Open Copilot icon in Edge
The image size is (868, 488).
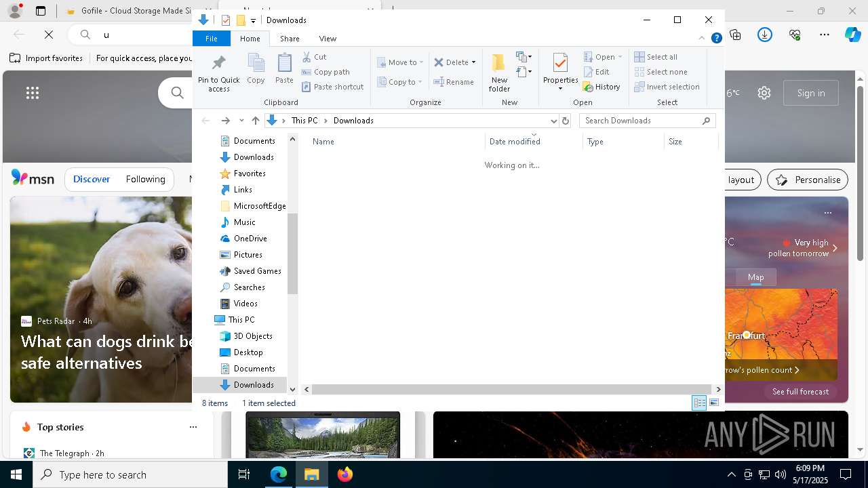click(x=853, y=34)
